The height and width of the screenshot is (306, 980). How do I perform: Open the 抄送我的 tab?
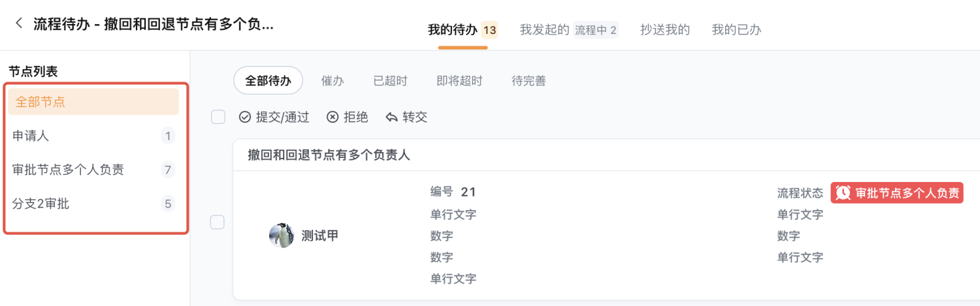[665, 30]
